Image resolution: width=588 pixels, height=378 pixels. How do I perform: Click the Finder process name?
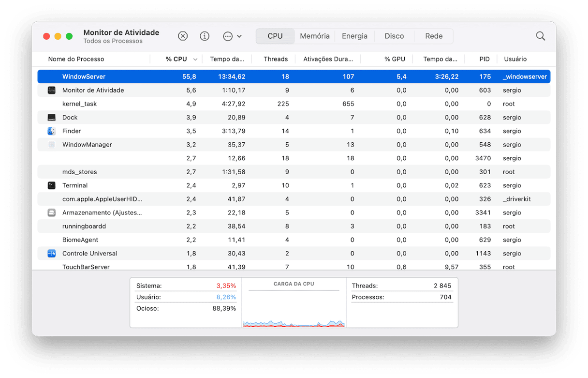pos(72,131)
